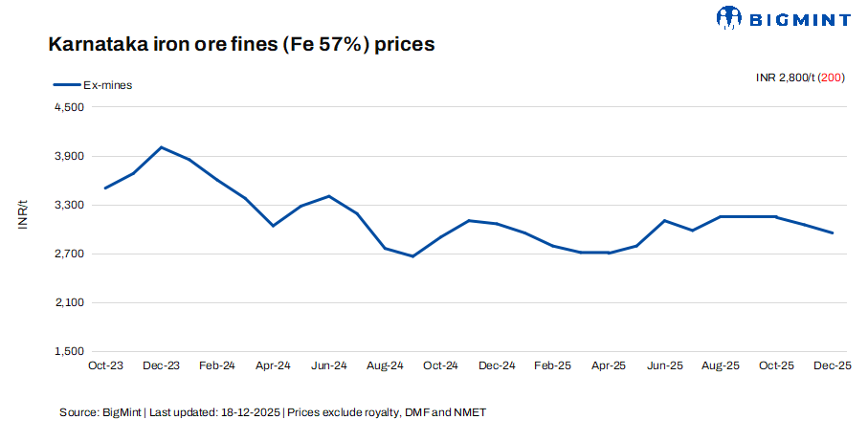Click the BigMint logo emblem icon

pyautogui.click(x=729, y=17)
